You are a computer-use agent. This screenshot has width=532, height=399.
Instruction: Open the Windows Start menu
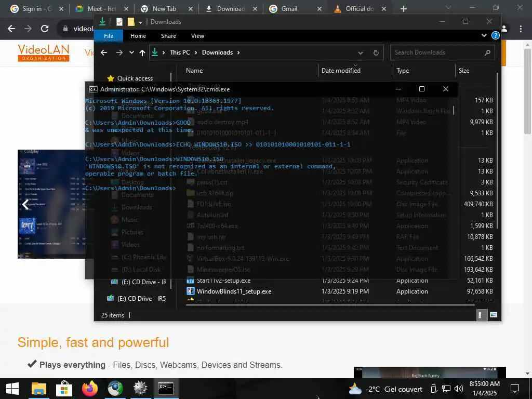(12, 389)
